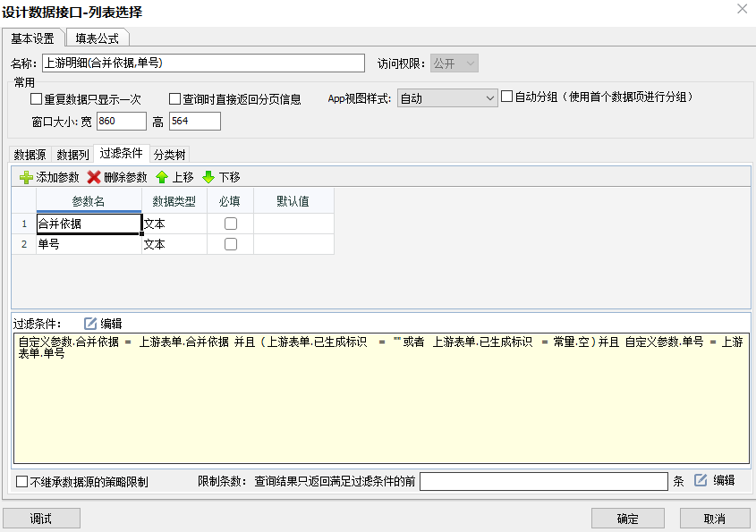
Task: Confirm with the 确定 button
Action: 628,519
